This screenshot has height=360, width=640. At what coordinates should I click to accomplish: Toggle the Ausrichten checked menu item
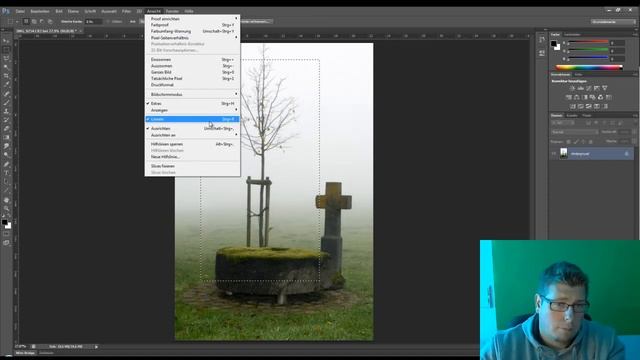click(x=192, y=129)
